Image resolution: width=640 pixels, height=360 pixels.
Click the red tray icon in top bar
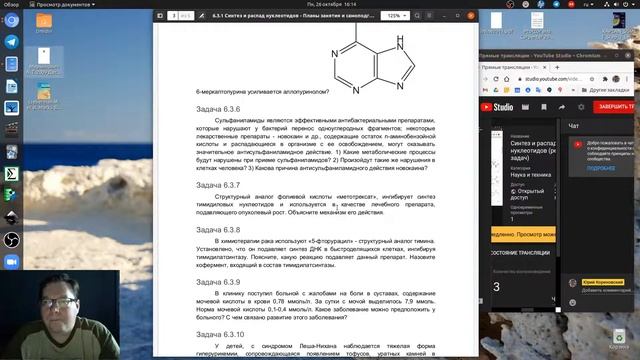click(x=571, y=4)
